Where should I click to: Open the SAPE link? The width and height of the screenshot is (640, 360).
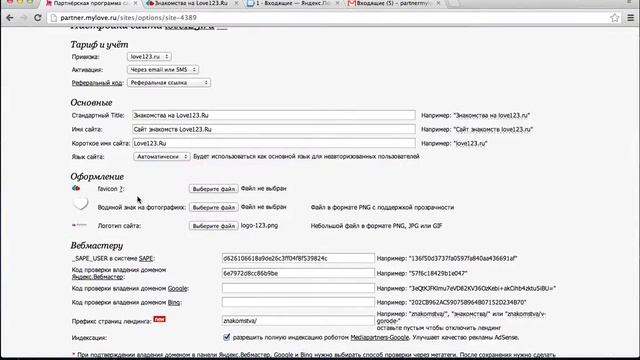click(x=146, y=258)
